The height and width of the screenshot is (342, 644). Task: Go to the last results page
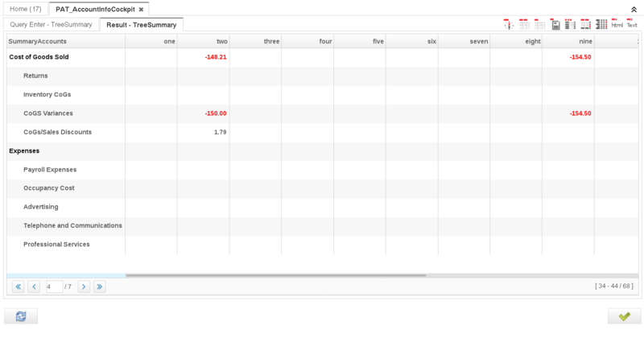[99, 286]
